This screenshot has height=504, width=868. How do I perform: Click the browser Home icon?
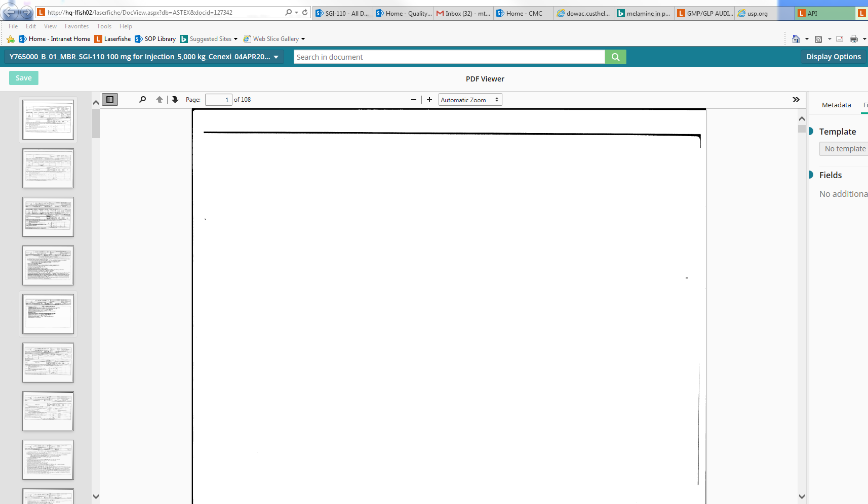796,39
